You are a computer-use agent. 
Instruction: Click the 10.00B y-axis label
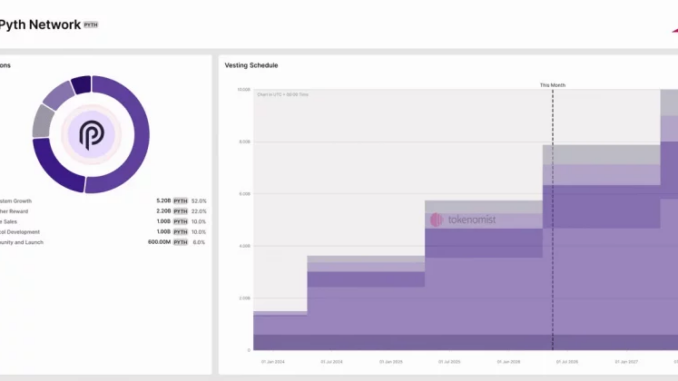coord(244,90)
